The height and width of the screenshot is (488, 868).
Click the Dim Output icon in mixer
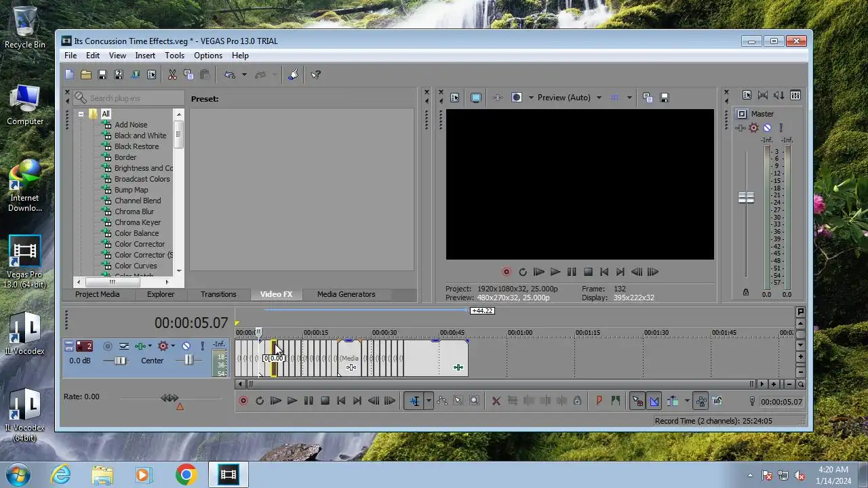779,96
